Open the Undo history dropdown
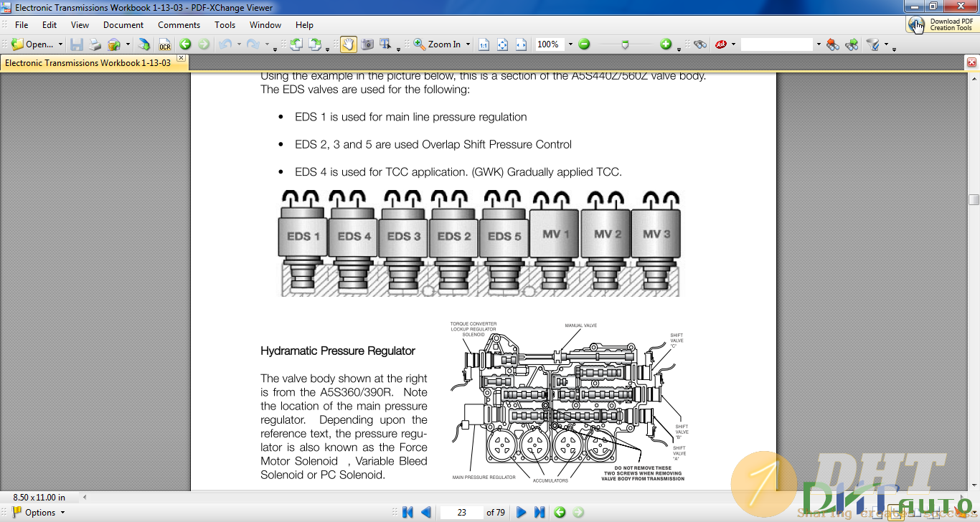980x522 pixels. [x=237, y=44]
